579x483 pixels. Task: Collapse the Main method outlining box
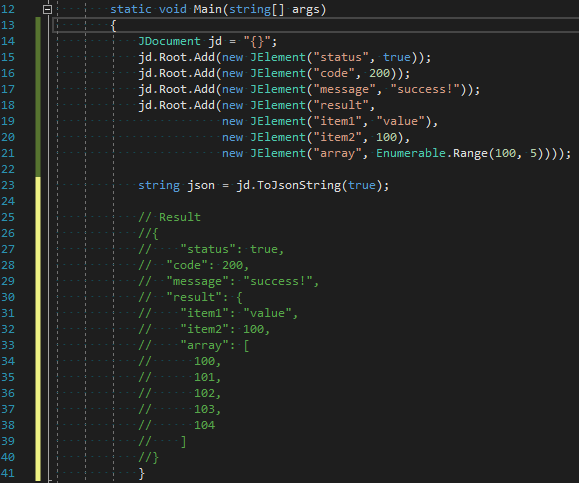[x=47, y=9]
